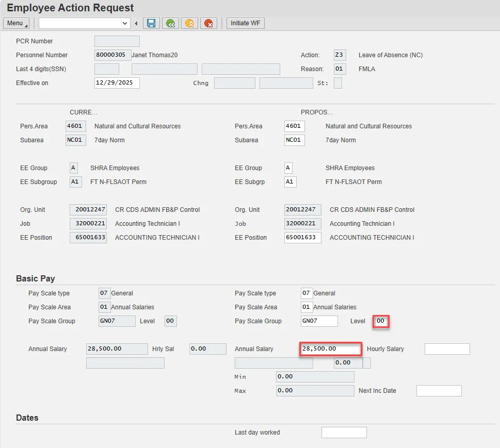Screen dimensions: 500x448
Task: Click the Hourly Salary input box
Action: pos(447,349)
